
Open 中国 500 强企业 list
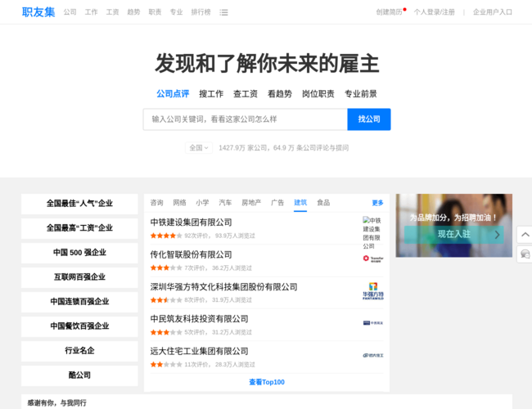click(79, 253)
